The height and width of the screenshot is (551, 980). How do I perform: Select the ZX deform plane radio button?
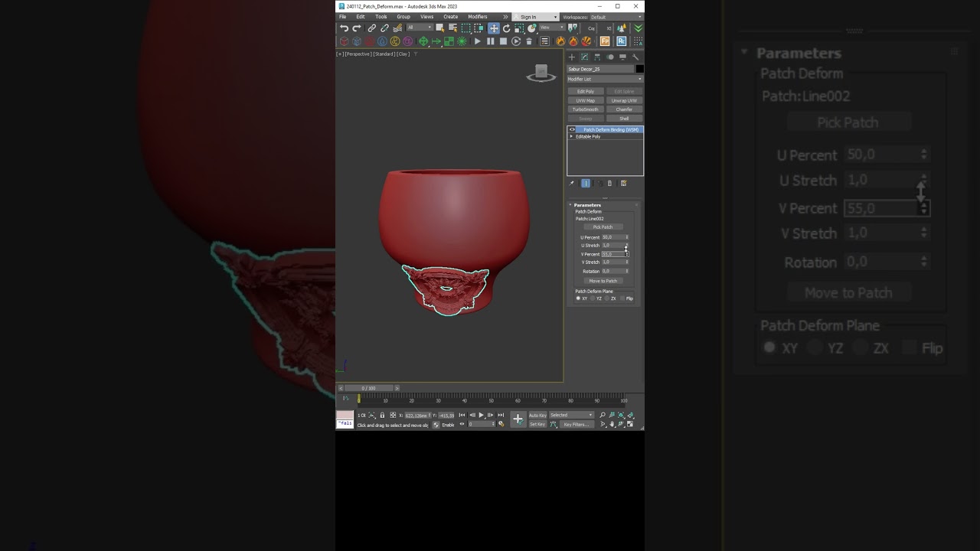(x=607, y=298)
